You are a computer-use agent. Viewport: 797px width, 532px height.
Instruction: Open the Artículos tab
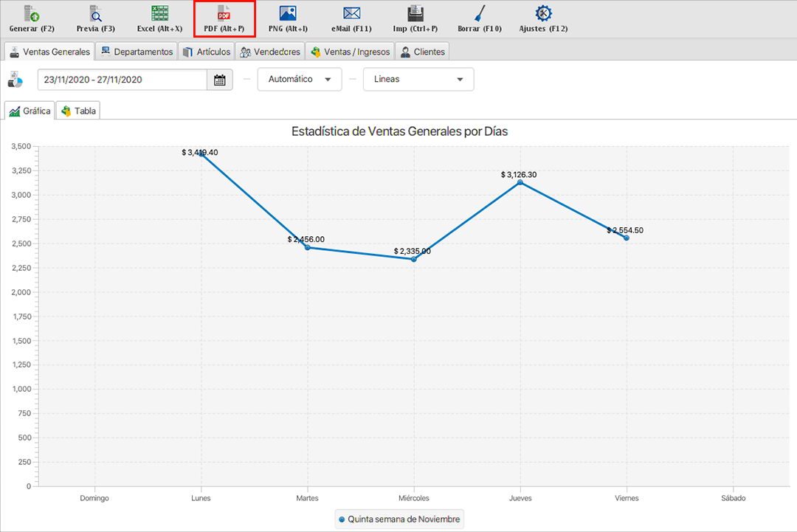[207, 52]
